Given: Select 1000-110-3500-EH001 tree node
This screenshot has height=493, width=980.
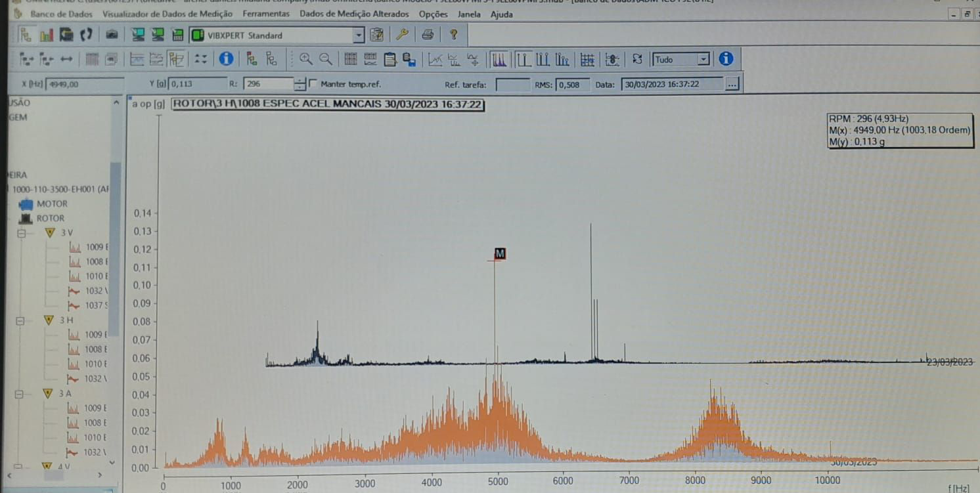Looking at the screenshot, I should (60, 189).
